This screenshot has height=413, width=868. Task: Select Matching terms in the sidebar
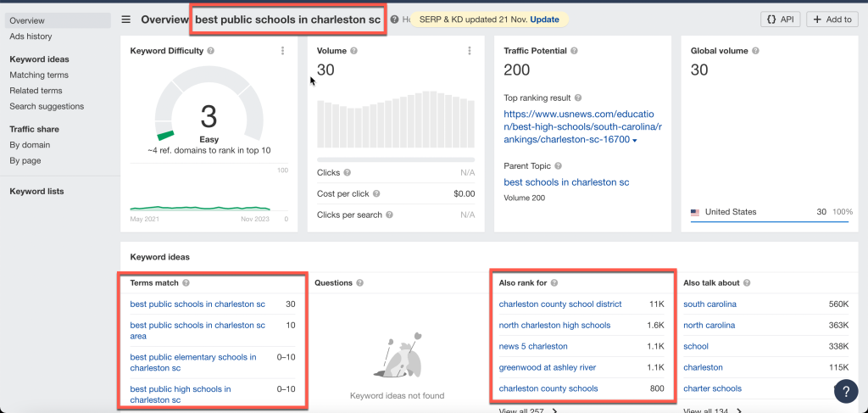(39, 75)
